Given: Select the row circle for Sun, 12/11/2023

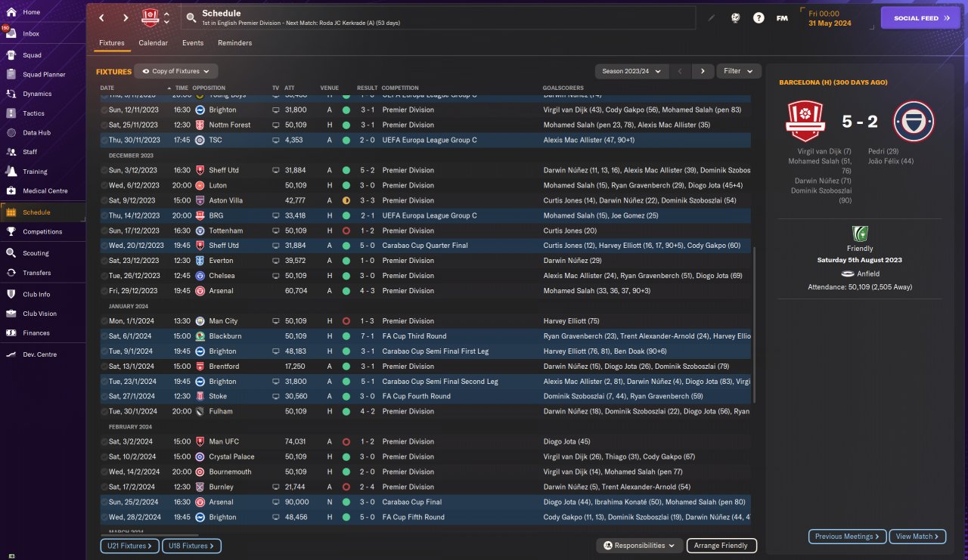Looking at the screenshot, I should tap(104, 110).
